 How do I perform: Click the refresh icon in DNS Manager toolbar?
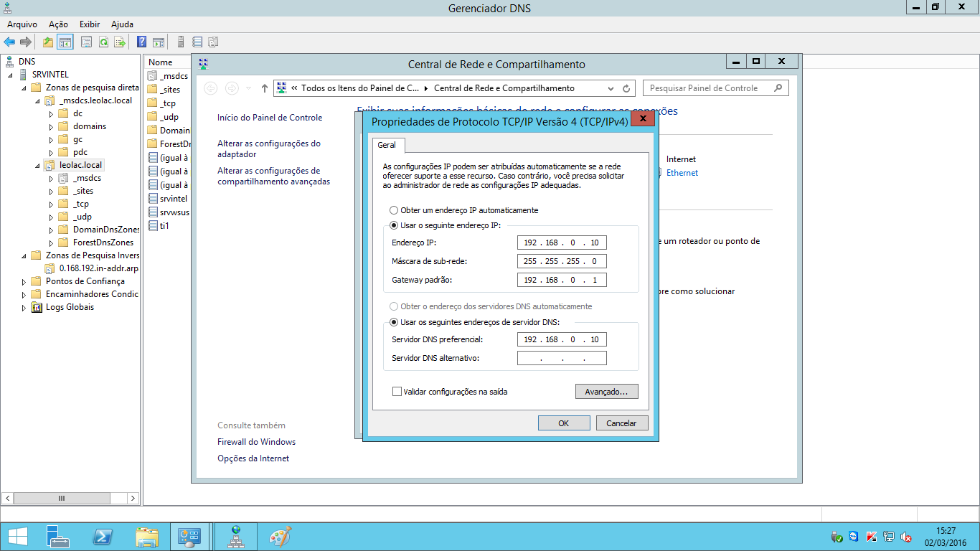(x=103, y=42)
